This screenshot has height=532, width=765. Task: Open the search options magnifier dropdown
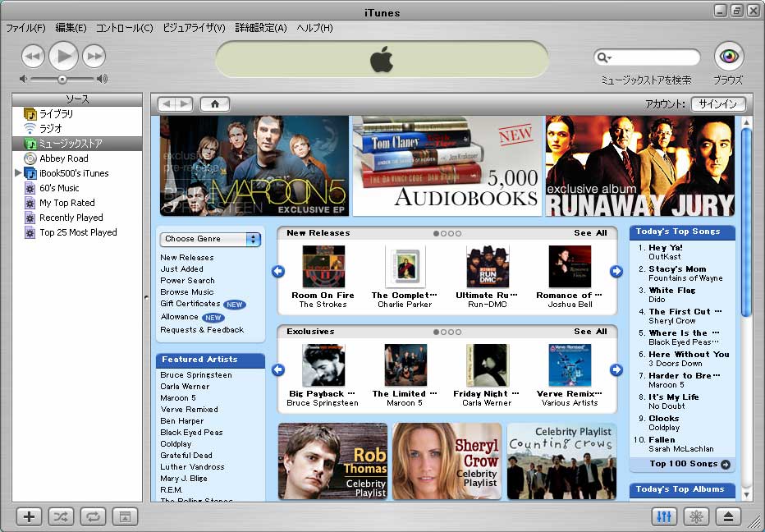click(x=605, y=57)
